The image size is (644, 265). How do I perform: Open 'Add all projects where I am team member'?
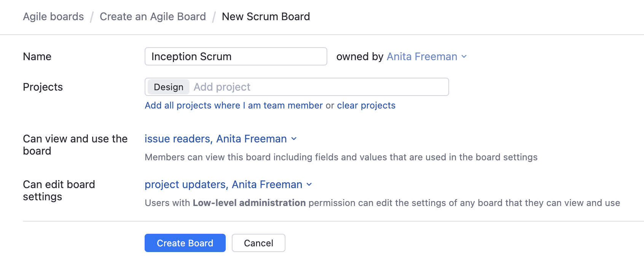click(x=233, y=105)
